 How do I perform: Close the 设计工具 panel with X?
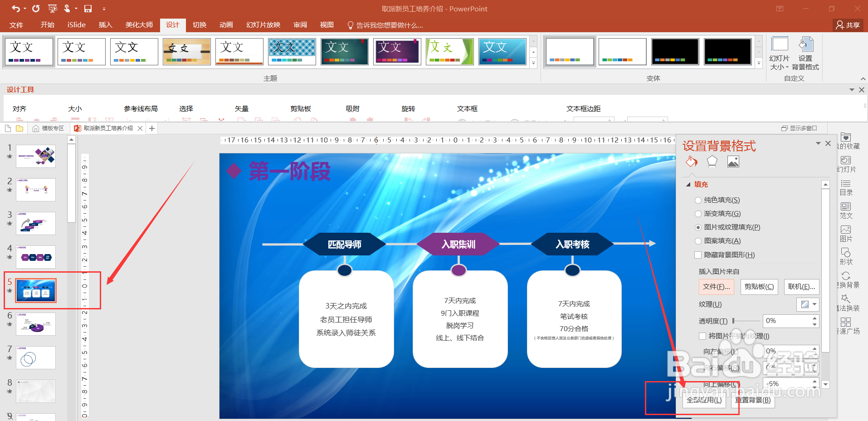point(861,90)
